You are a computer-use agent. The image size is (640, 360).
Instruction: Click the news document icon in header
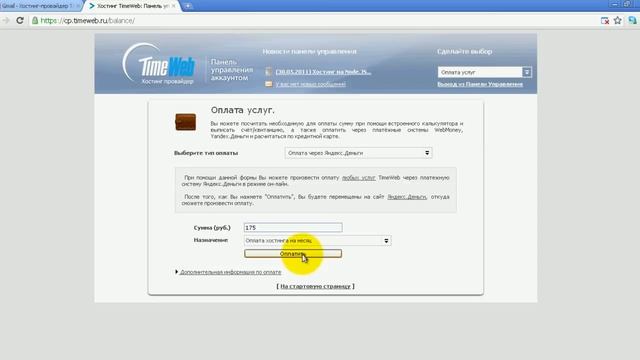(268, 72)
